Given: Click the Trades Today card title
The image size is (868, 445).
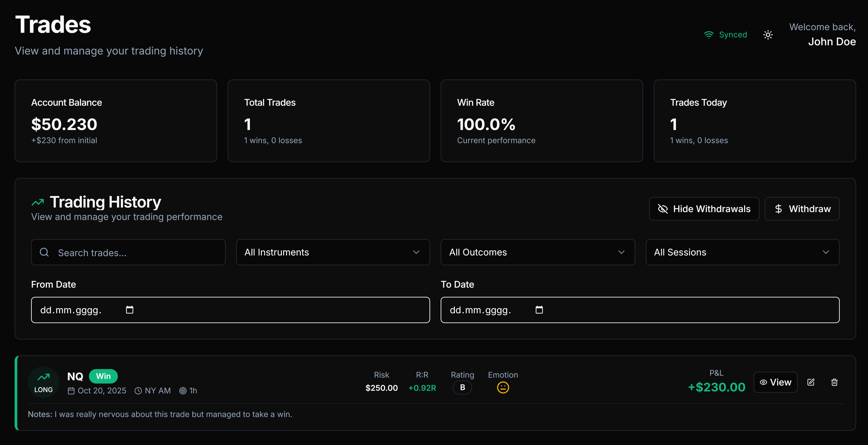Looking at the screenshot, I should (698, 102).
